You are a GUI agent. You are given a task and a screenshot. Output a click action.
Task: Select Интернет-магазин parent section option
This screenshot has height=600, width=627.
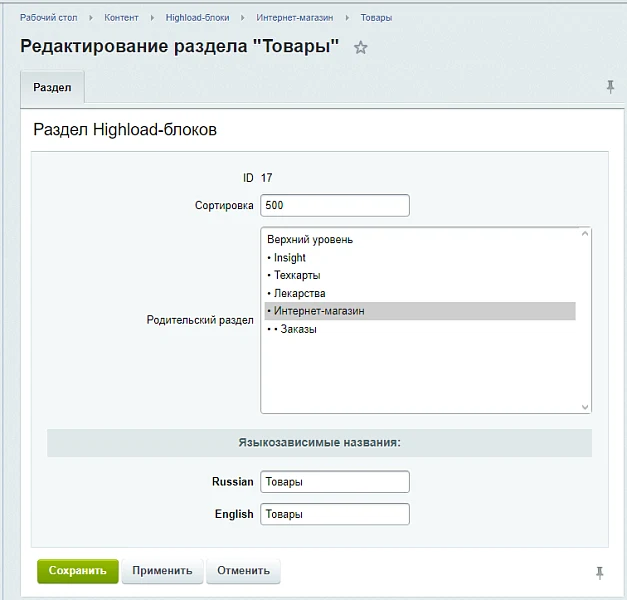tap(420, 311)
